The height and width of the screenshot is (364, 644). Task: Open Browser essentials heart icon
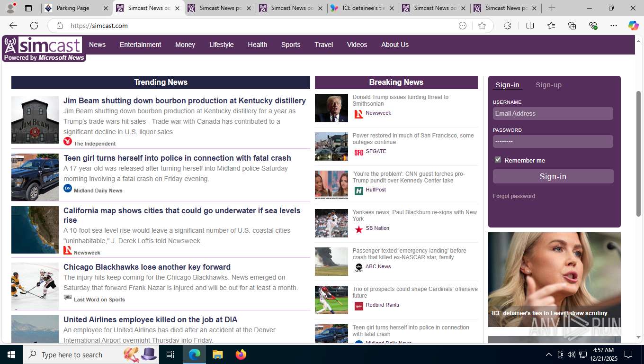[593, 26]
